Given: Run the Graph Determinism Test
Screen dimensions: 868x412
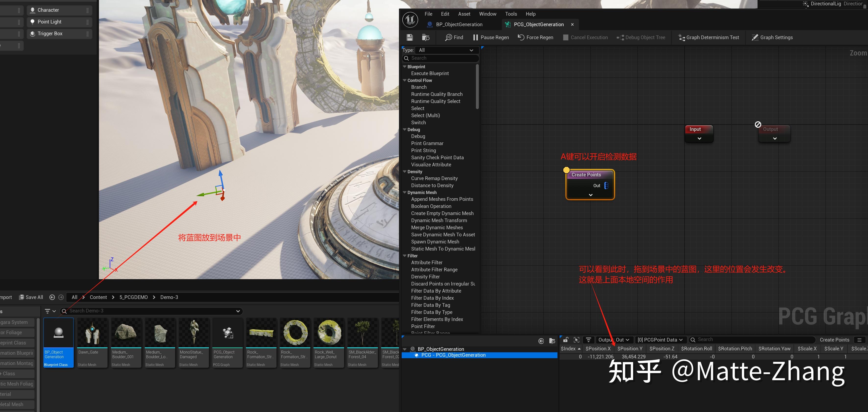Looking at the screenshot, I should (x=708, y=37).
